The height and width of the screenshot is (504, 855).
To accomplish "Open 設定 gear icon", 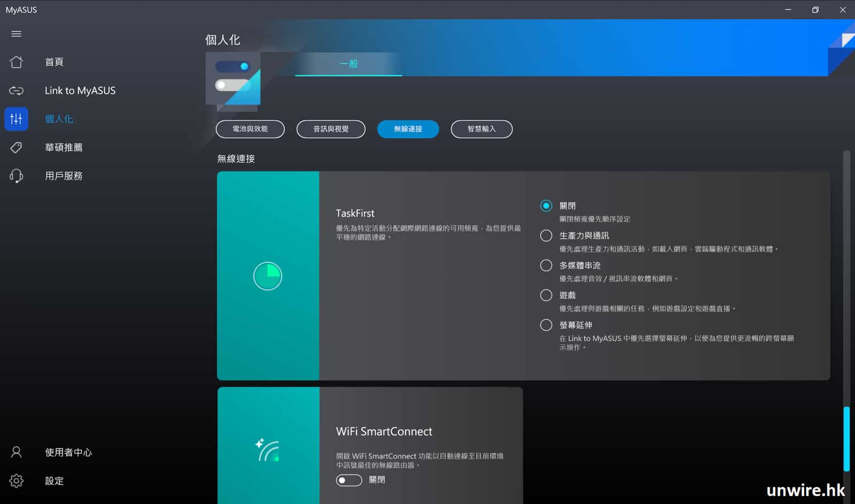I will pos(16,481).
